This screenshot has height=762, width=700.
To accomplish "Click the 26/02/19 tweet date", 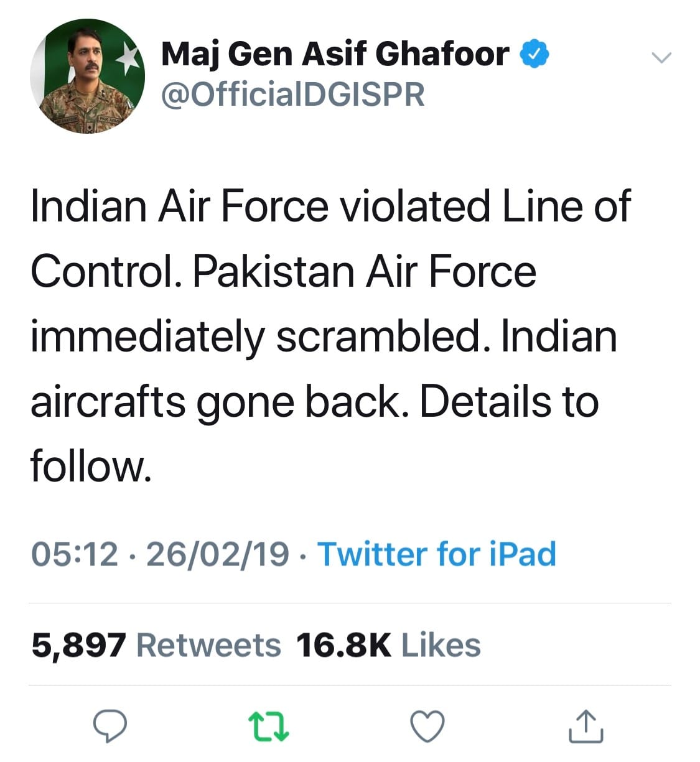I will pos(217,554).
